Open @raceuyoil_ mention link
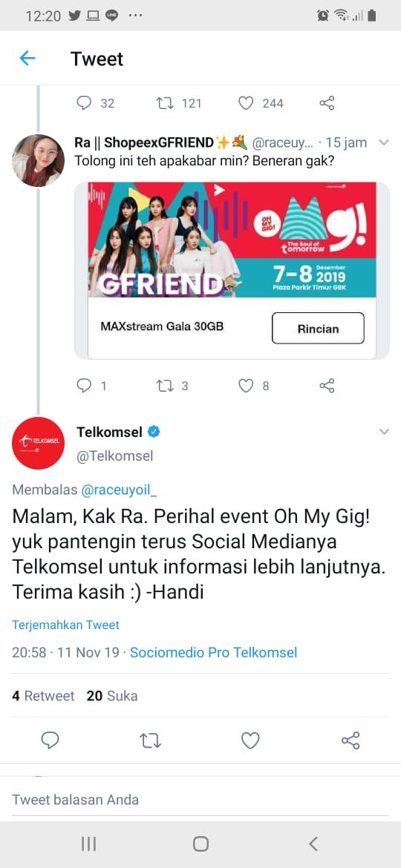The width and height of the screenshot is (401, 868). pyautogui.click(x=119, y=490)
